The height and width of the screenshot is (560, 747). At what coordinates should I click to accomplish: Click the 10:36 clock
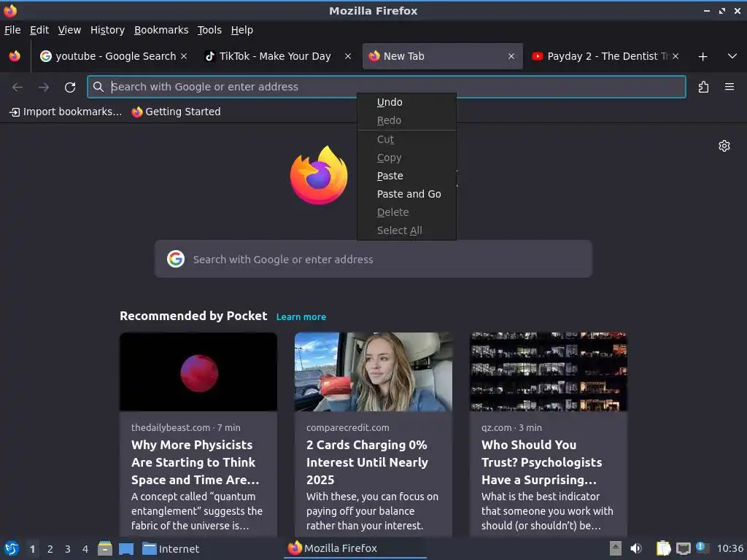tap(729, 548)
